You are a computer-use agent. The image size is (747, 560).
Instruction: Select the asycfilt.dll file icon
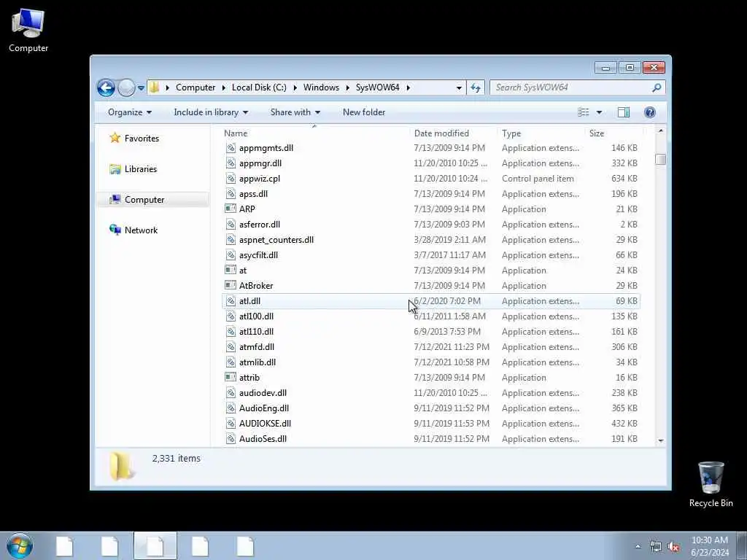point(231,255)
